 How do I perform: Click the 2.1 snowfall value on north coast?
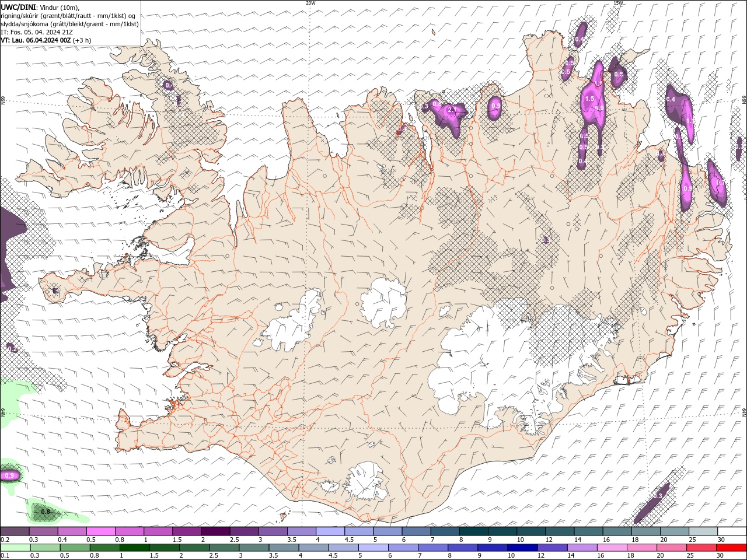(x=452, y=109)
